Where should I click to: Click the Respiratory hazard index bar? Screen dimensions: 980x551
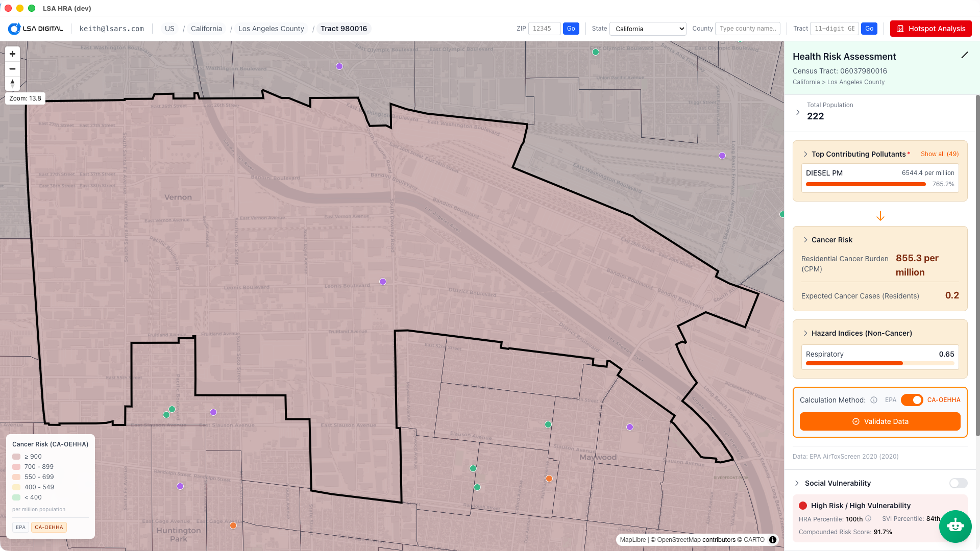point(880,363)
